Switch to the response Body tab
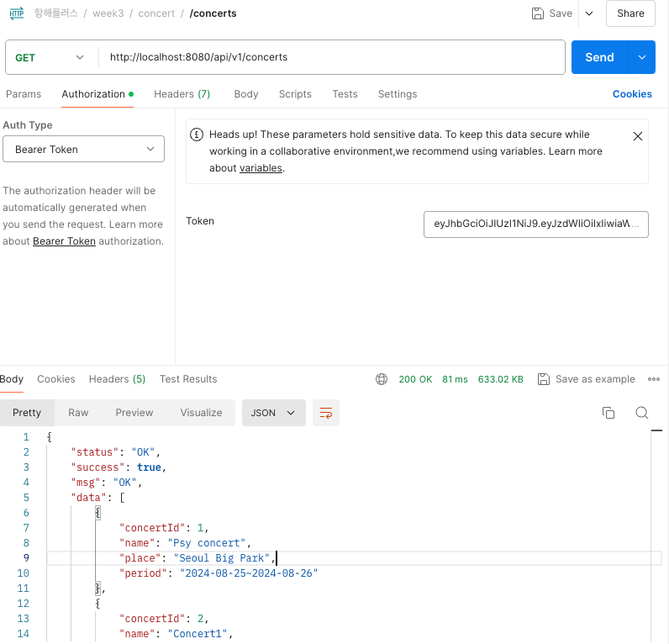Viewport: 669px width, 644px height. [12, 379]
